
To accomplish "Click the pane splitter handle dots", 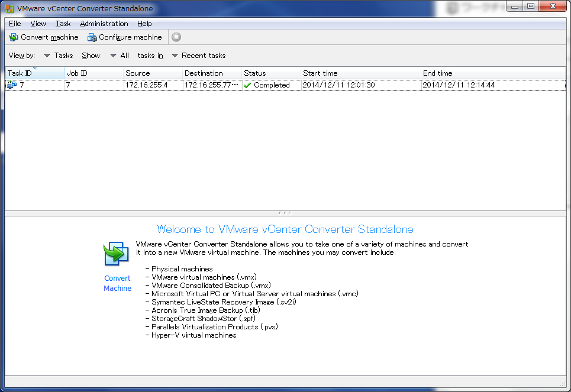I will click(285, 213).
